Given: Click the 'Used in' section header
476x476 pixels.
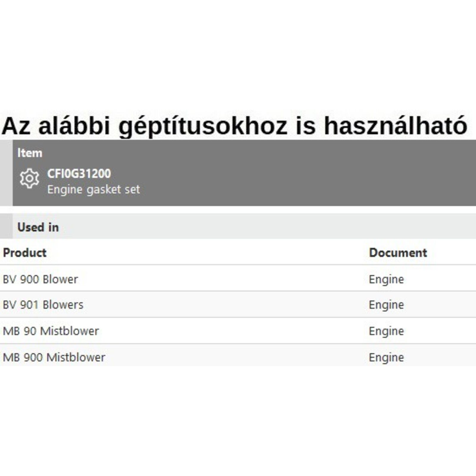Looking at the screenshot, I should click(38, 227).
